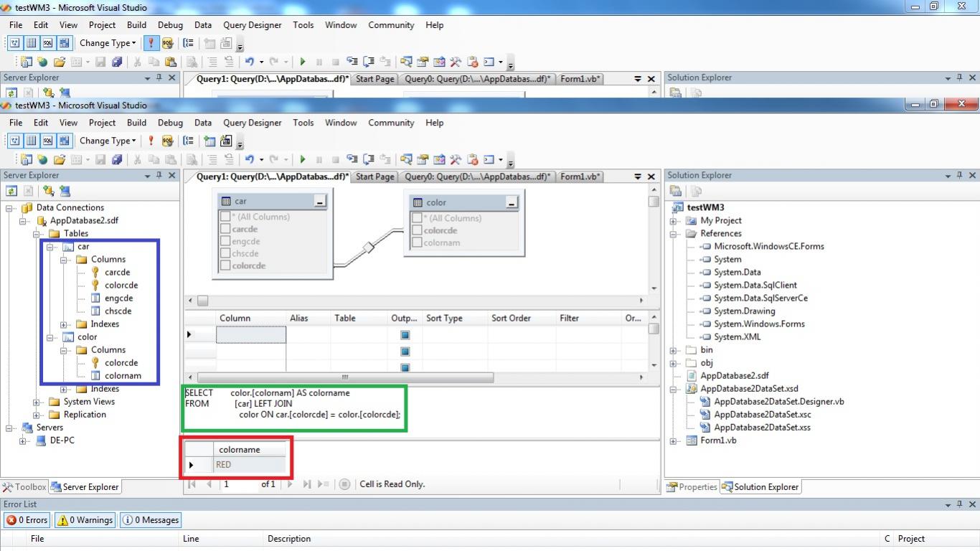
Task: Toggle Show Diagram Pane in the front window toolbar
Action: coord(14,141)
